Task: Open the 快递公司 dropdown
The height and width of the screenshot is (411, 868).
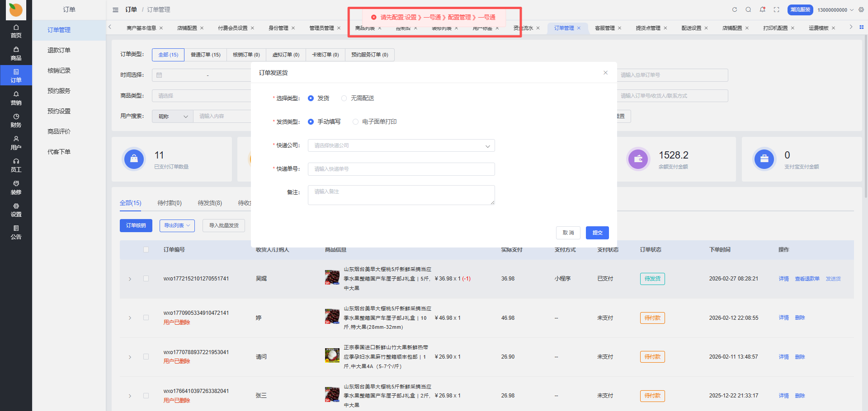Action: [401, 145]
